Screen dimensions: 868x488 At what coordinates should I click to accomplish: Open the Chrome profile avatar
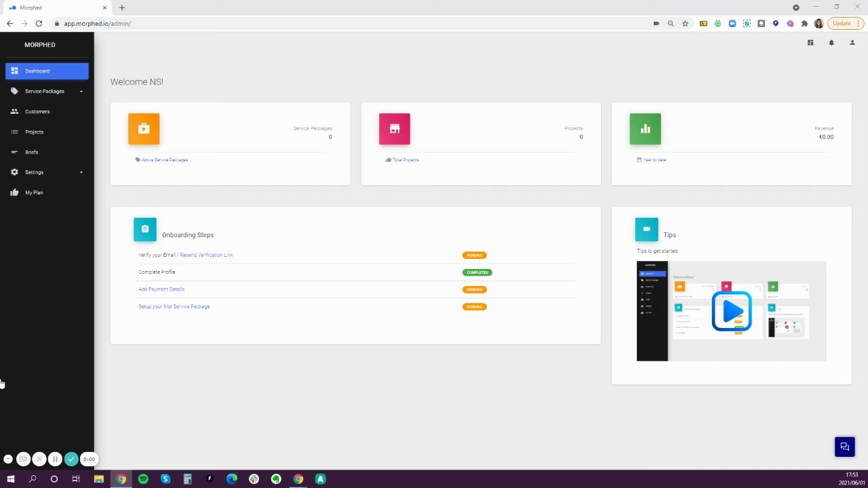[x=818, y=23]
